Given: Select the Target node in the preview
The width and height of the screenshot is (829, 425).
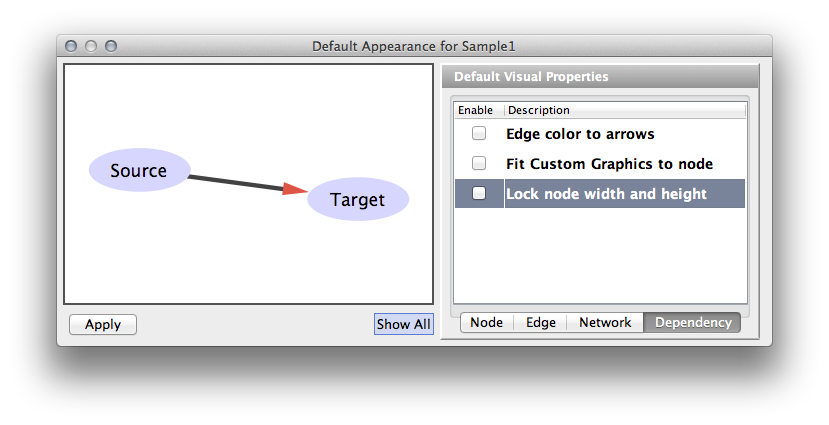Looking at the screenshot, I should (357, 199).
